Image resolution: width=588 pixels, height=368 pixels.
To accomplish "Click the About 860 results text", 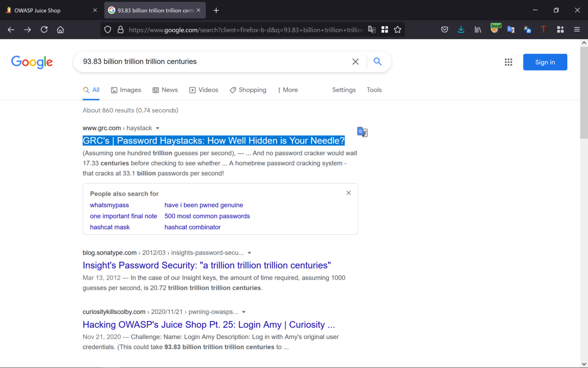I will click(x=130, y=110).
